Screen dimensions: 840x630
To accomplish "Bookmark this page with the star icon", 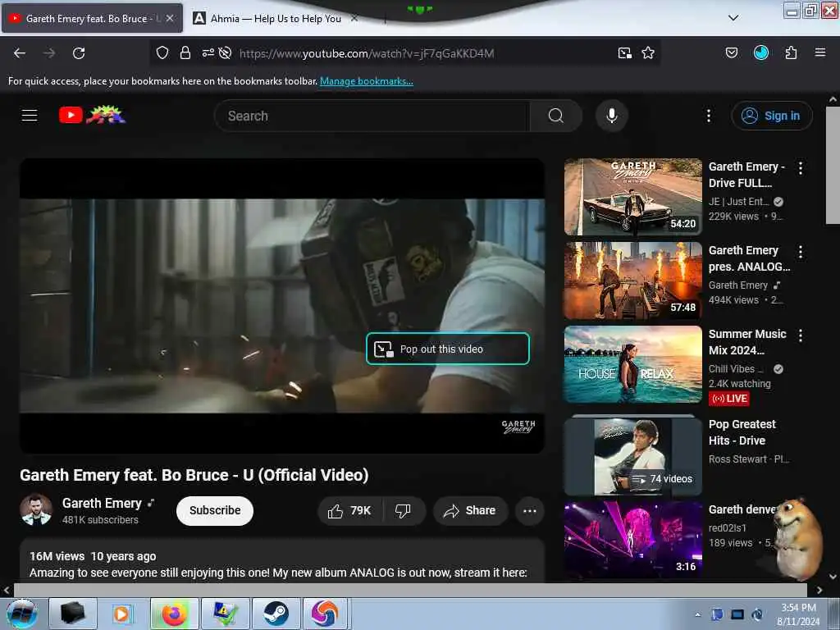I will (648, 52).
